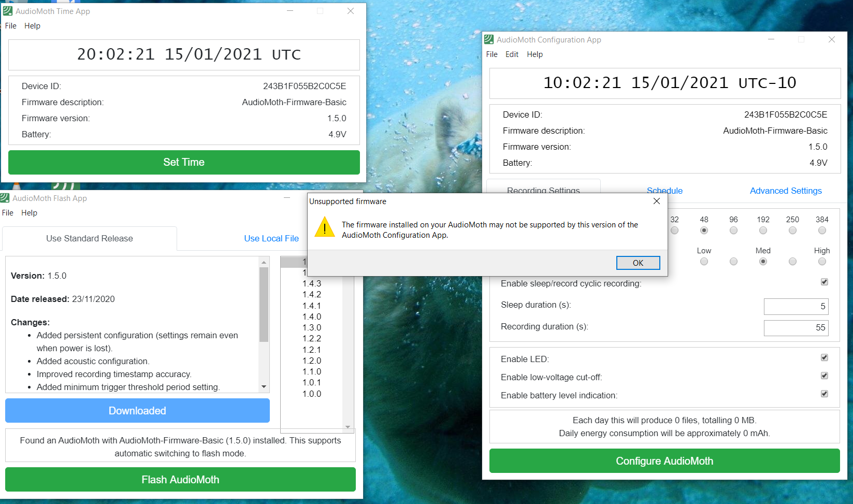Select the 48 kHz sample rate
Screen dimensions: 853x504
tap(704, 231)
